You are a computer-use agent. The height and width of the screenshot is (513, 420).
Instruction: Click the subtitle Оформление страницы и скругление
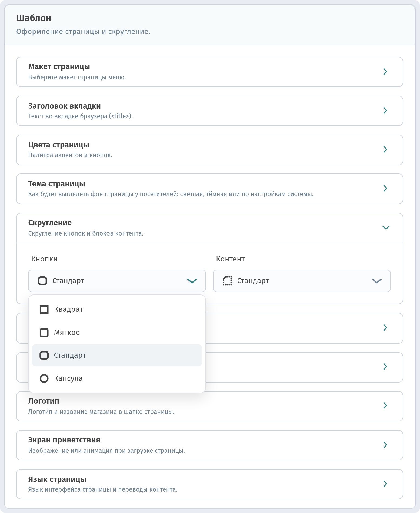(x=83, y=32)
